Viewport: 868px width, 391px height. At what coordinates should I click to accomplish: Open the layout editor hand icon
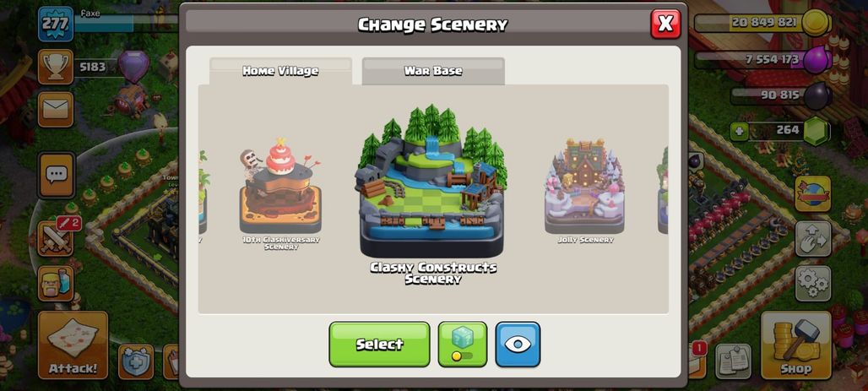812,239
